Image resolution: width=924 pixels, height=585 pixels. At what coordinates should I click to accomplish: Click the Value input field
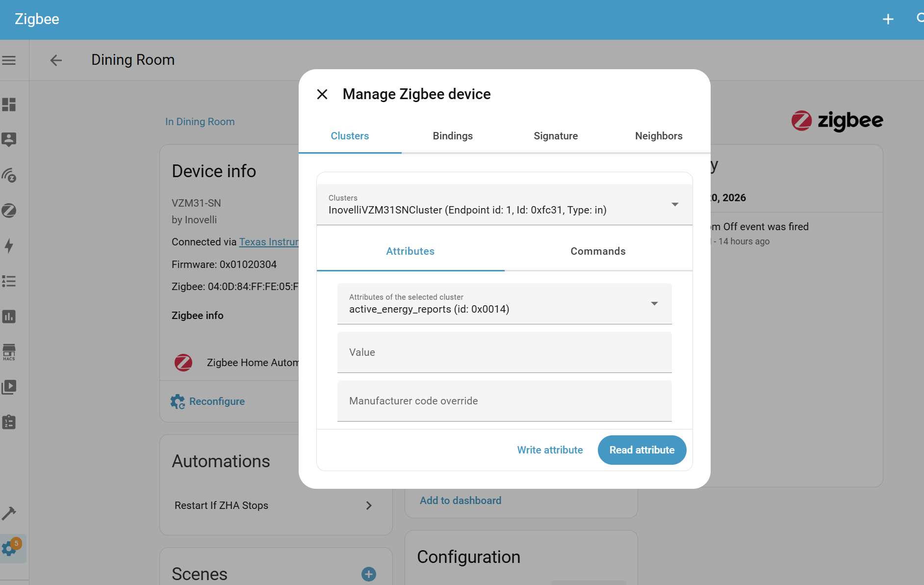coord(504,352)
